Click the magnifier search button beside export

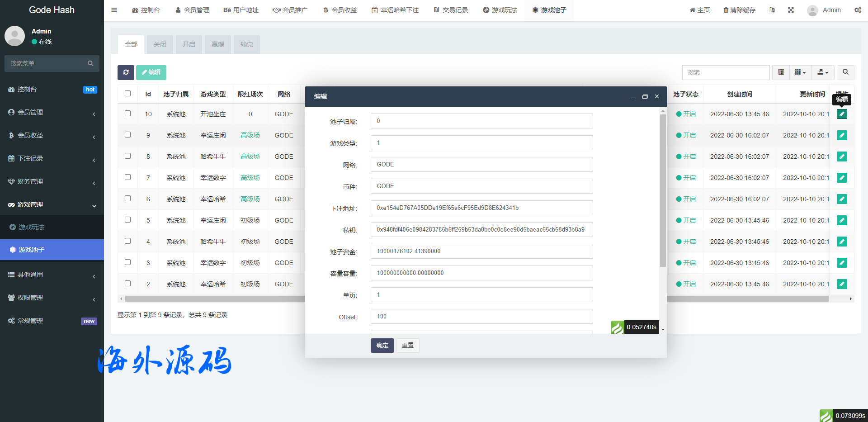click(845, 72)
